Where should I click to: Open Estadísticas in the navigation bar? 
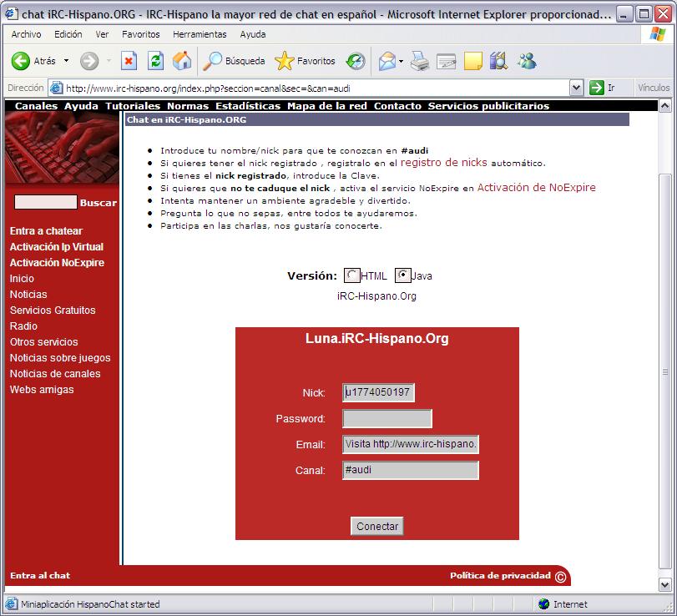point(248,106)
